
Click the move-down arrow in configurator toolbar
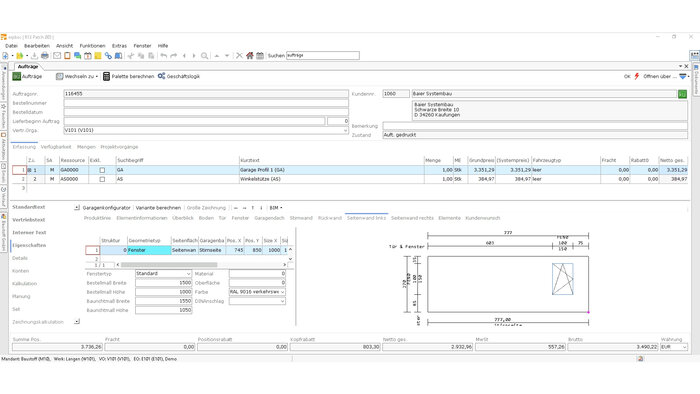[261, 208]
